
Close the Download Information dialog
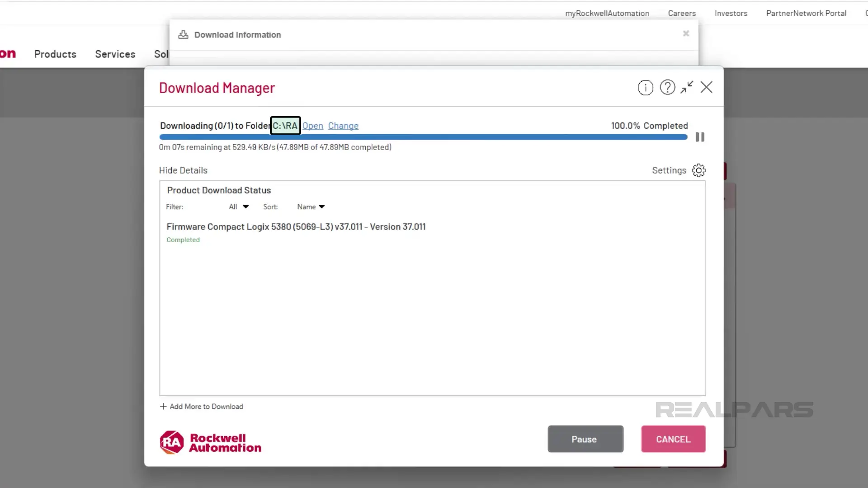(x=685, y=33)
